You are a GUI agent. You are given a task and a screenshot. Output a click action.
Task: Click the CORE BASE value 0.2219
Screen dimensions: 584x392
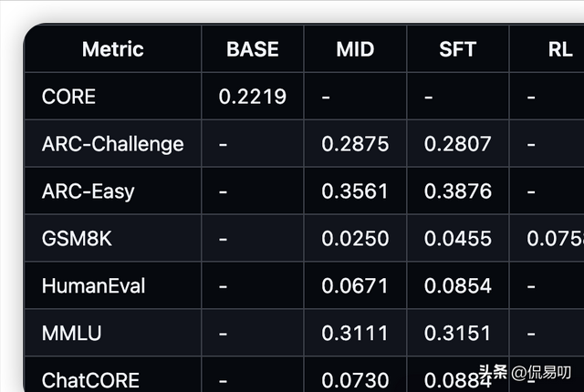(253, 97)
